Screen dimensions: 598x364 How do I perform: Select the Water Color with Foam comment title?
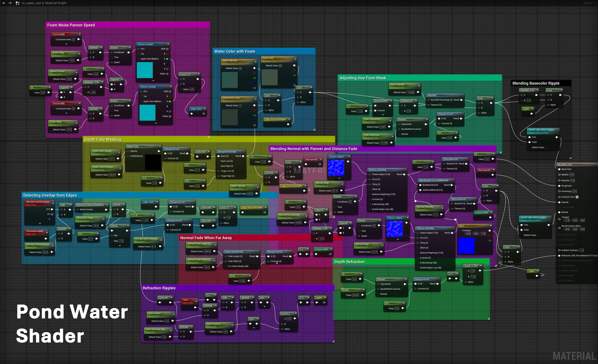point(235,51)
